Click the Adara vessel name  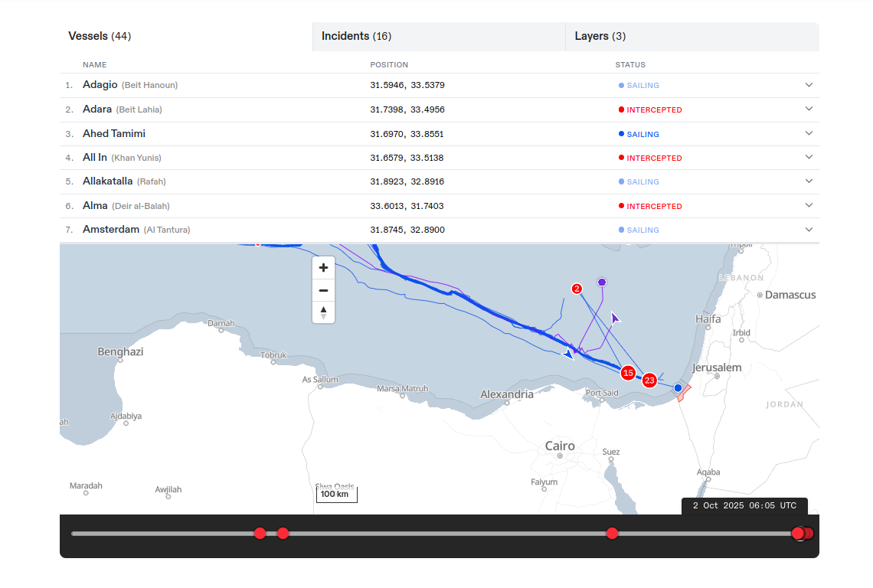click(97, 109)
